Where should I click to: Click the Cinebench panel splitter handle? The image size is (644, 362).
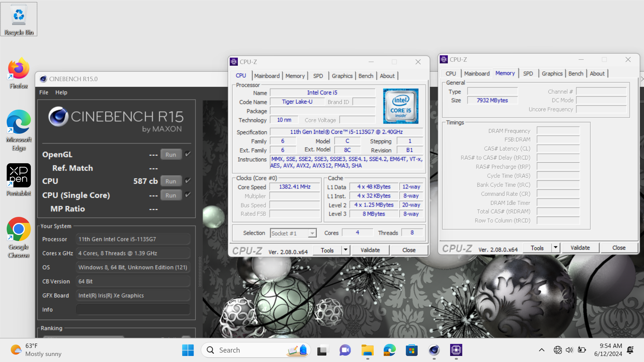click(x=200, y=271)
